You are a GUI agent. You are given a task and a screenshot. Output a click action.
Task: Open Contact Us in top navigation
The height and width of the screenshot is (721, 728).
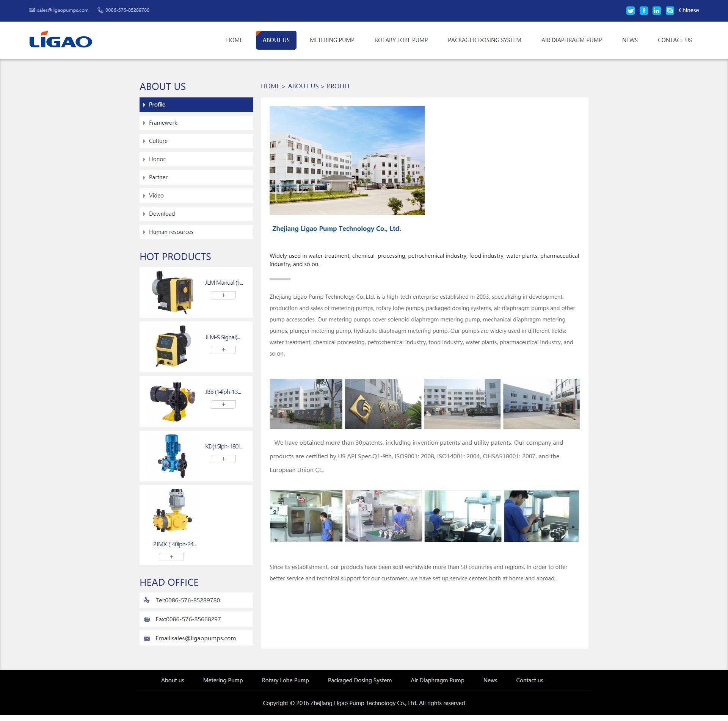point(675,40)
